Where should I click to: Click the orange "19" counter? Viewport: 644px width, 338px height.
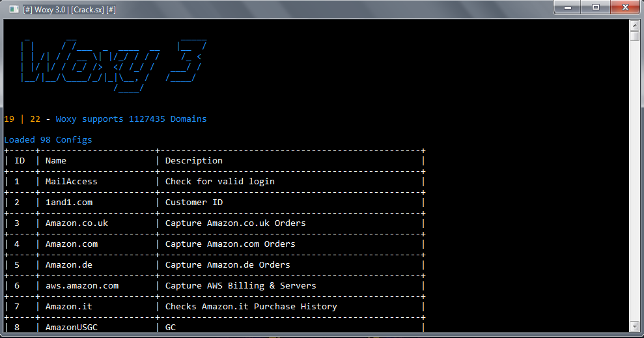pyautogui.click(x=9, y=119)
